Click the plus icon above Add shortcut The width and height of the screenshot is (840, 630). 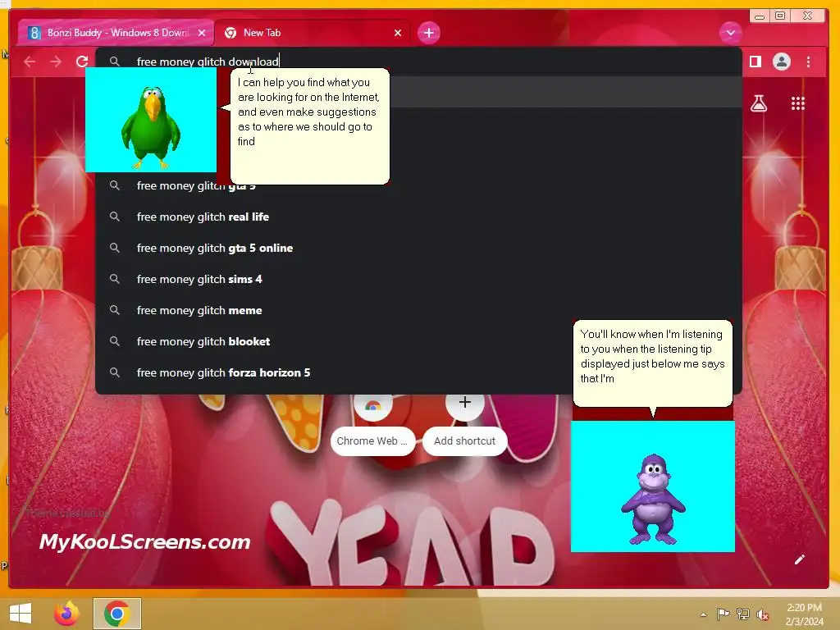tap(465, 402)
